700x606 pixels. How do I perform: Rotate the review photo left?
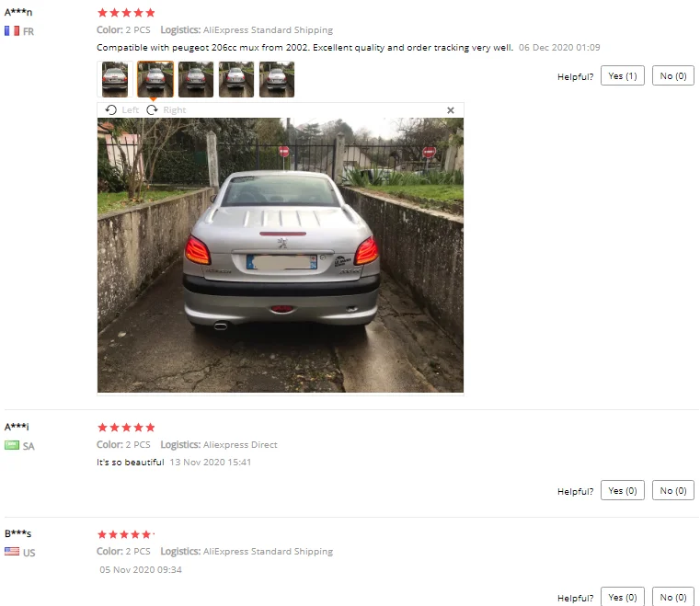click(121, 109)
